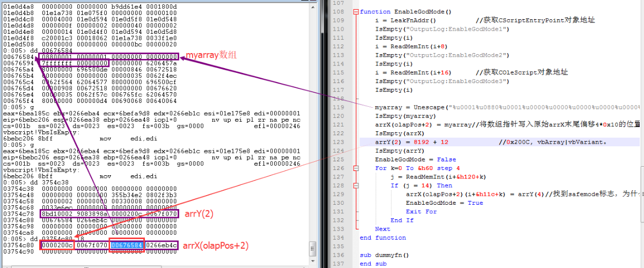Click the 'j = ReadMemInt(i+&h120+k)' line
The width and height of the screenshot is (644, 268).
point(438,176)
